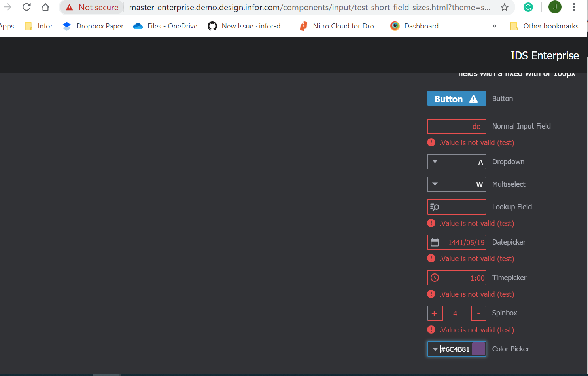Click the Spinbox value 4
Viewport: 588px width, 376px height.
click(455, 313)
